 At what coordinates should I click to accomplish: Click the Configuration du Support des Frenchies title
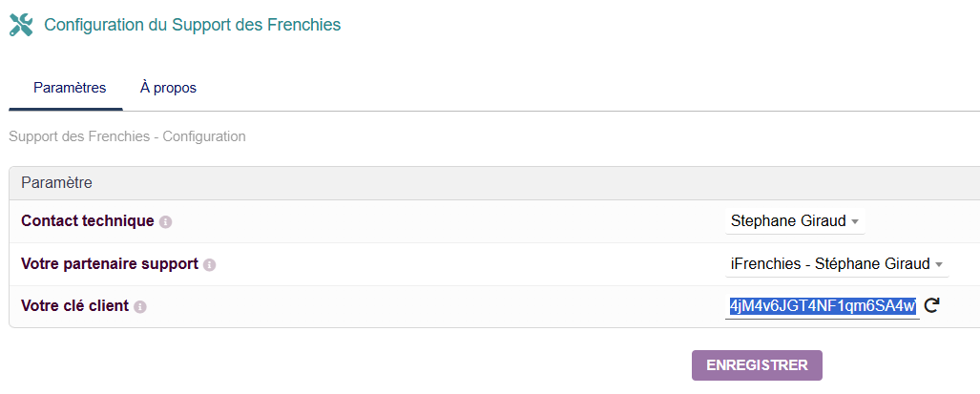[x=192, y=25]
